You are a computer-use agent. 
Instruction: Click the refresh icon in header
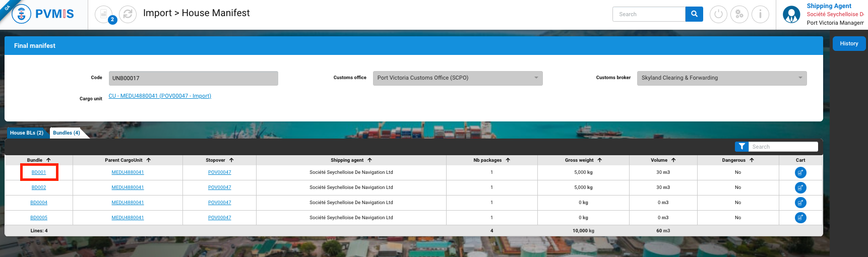coord(128,14)
